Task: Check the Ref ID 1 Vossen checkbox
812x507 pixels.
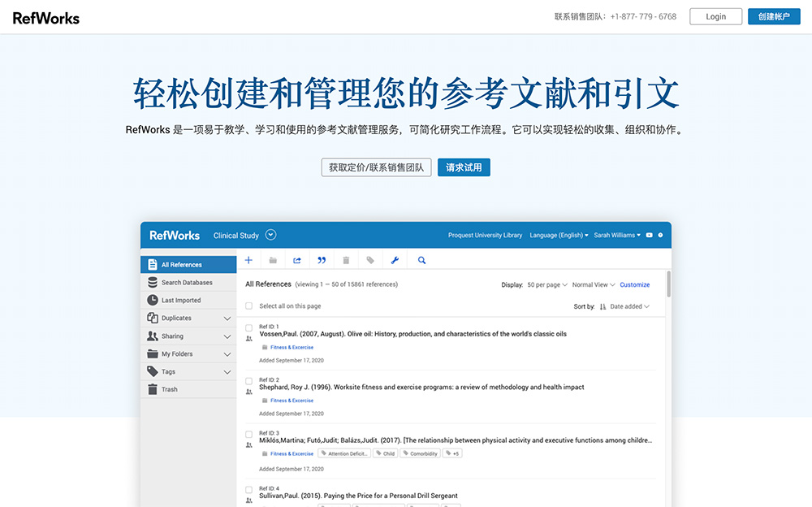Action: tap(248, 327)
